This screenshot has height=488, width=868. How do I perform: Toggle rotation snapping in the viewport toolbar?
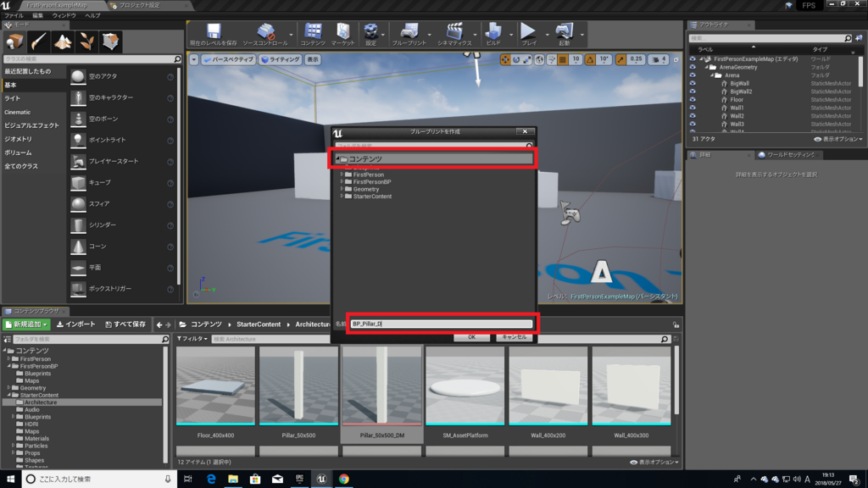click(590, 60)
